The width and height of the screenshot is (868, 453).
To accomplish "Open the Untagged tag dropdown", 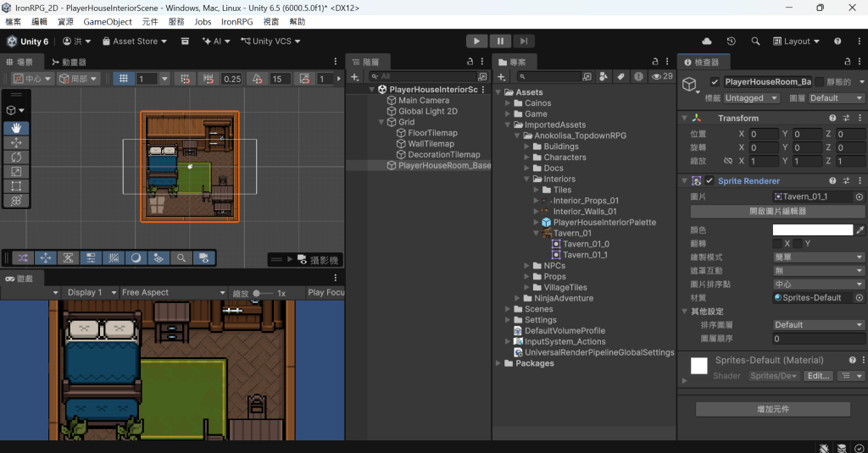I will click(x=752, y=98).
